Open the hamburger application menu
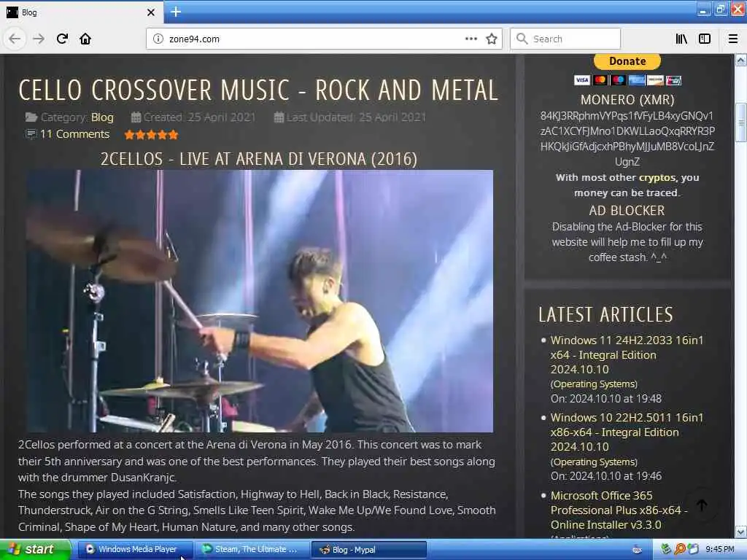 733,39
